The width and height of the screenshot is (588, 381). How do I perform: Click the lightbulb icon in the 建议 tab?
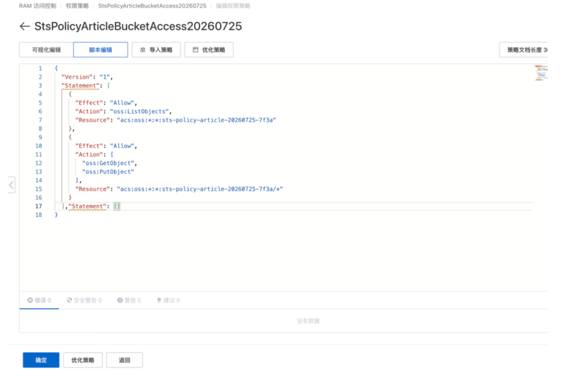click(x=159, y=300)
